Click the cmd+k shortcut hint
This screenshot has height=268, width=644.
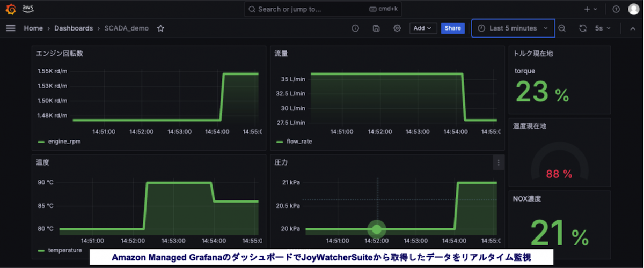(384, 9)
